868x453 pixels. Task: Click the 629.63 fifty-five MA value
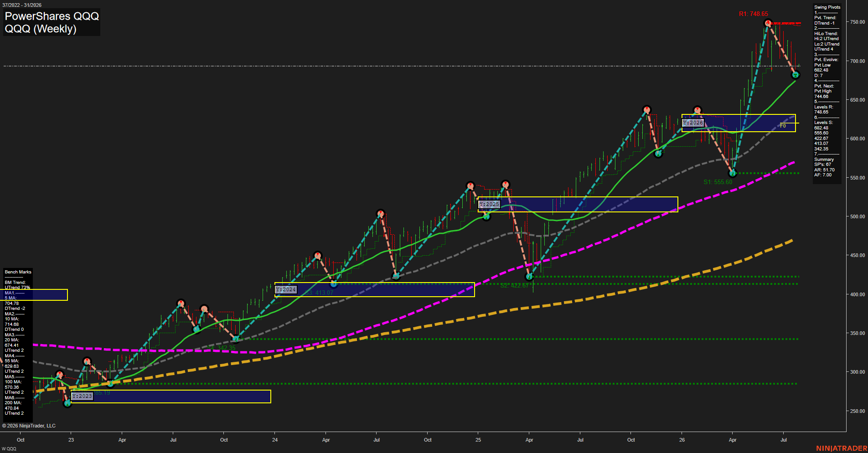(12, 366)
